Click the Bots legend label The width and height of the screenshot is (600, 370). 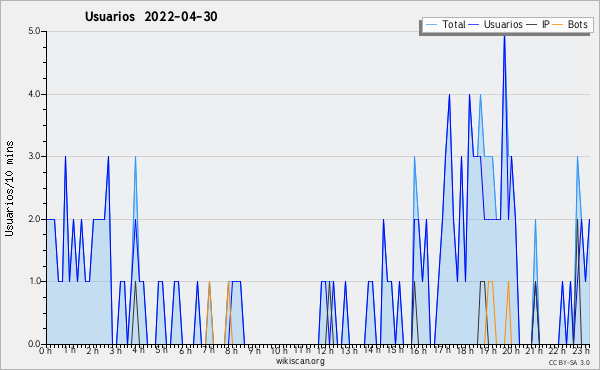pos(577,25)
